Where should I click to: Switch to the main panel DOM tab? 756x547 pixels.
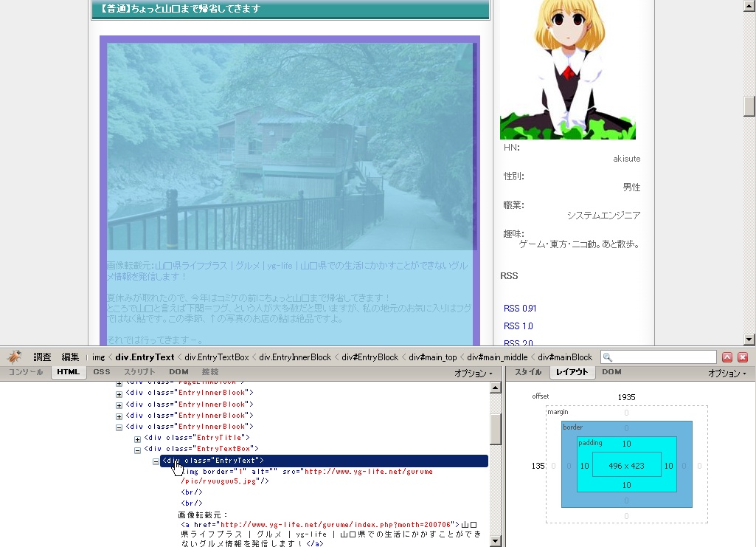(x=178, y=372)
